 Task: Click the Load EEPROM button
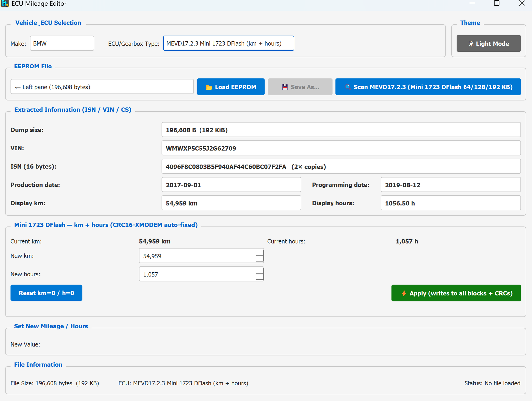pos(231,87)
